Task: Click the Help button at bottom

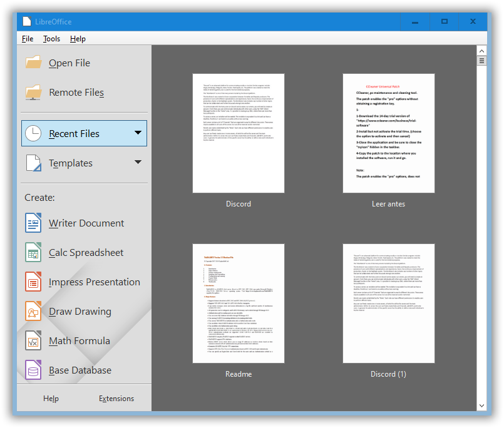Action: coord(51,399)
